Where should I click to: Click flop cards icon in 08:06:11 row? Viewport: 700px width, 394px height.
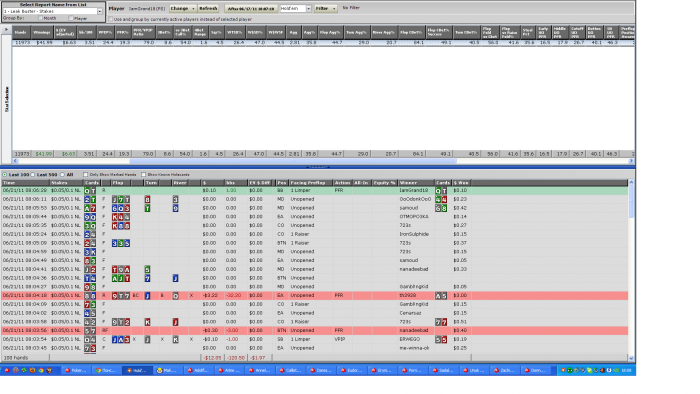[x=121, y=199]
